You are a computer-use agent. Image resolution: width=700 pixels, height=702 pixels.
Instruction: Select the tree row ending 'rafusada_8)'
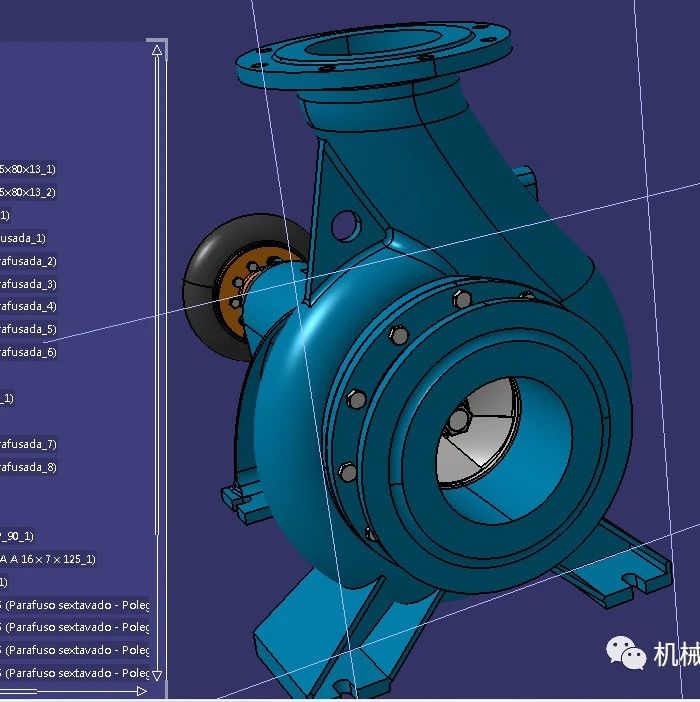pyautogui.click(x=28, y=467)
